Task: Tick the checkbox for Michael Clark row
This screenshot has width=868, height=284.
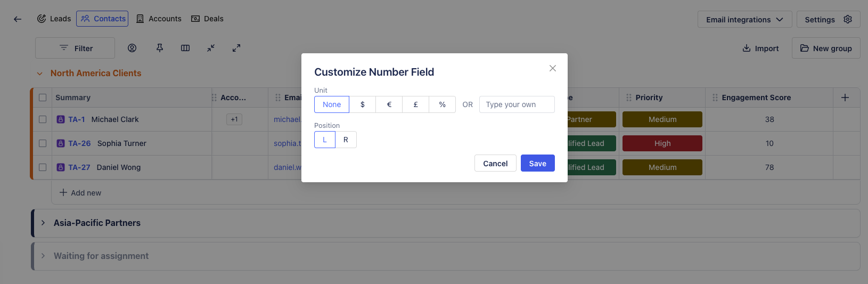Action: pyautogui.click(x=43, y=119)
